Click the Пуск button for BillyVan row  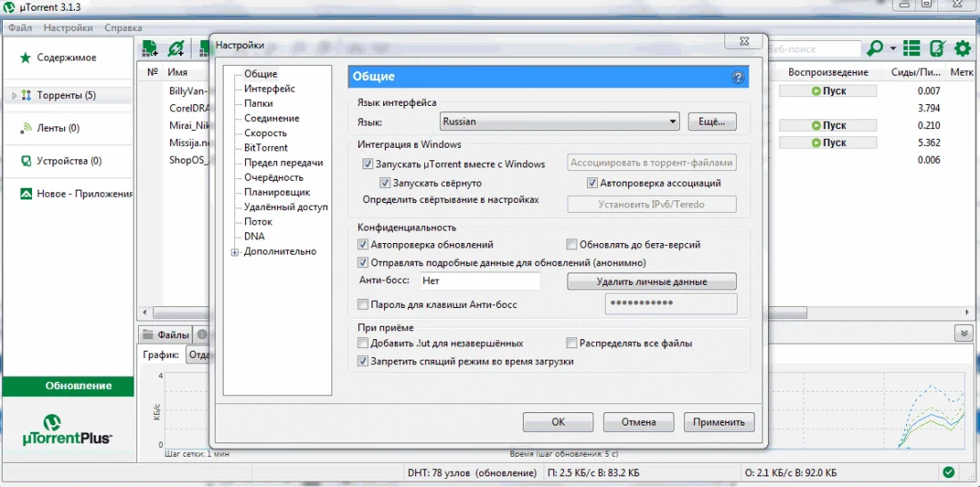click(x=829, y=91)
